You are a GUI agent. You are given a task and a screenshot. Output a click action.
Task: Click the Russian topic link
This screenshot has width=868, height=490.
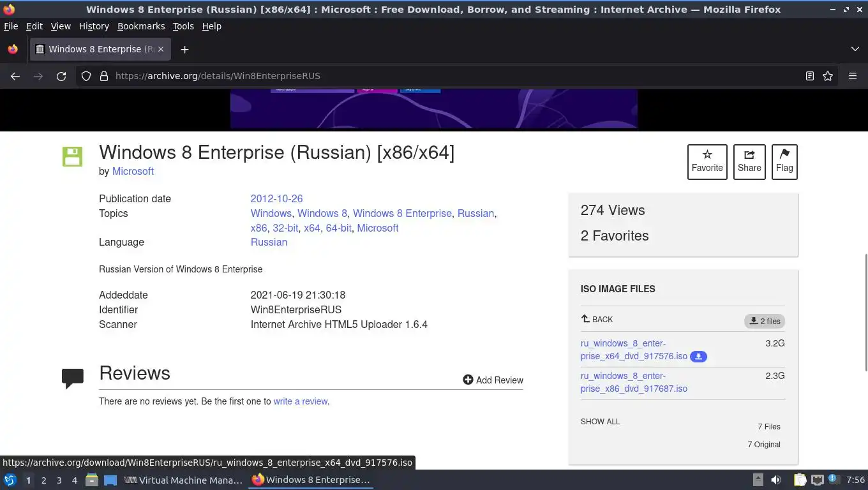coord(475,214)
